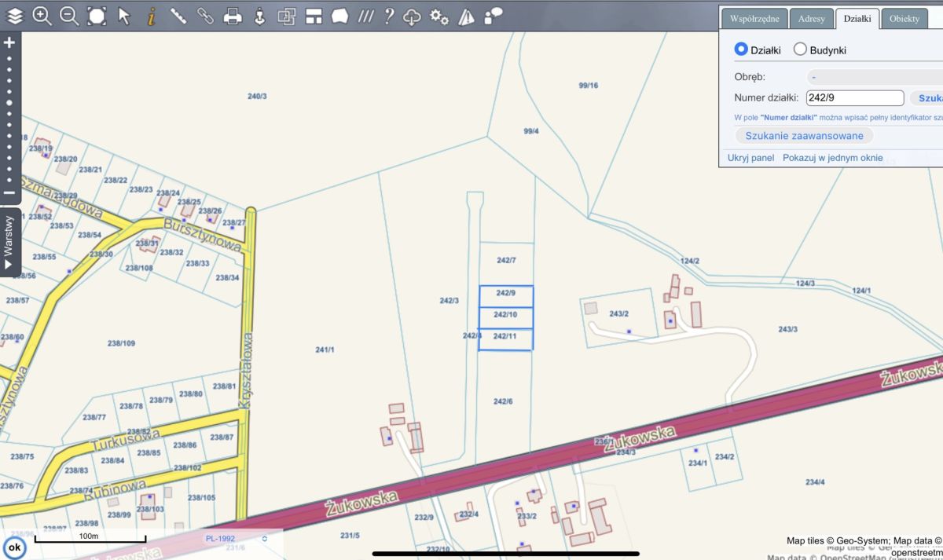Select the Budynki radio button
Image resolution: width=943 pixels, height=560 pixels.
[x=800, y=49]
